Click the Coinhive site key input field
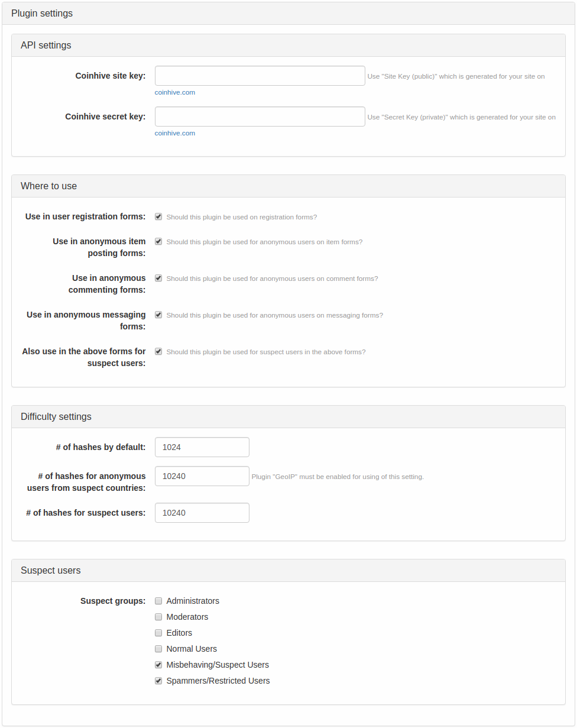The image size is (577, 728). (x=260, y=76)
